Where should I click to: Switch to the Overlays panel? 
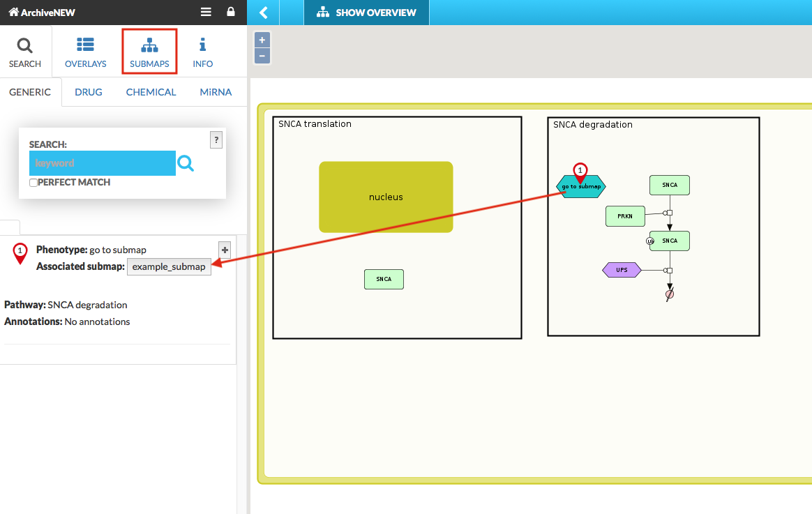point(85,53)
